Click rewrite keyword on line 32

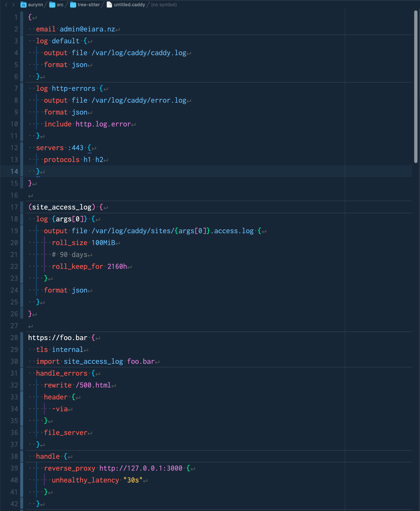tap(57, 385)
